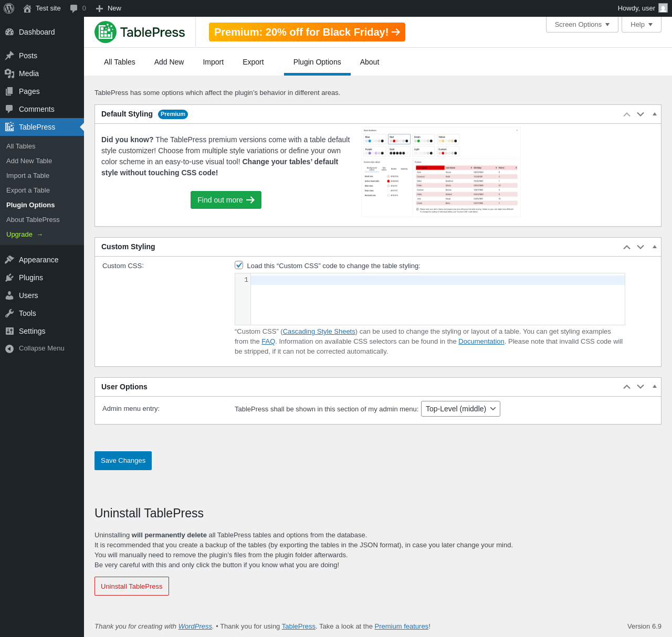Open the All Tables tab
This screenshot has width=672, height=637.
[x=120, y=62]
